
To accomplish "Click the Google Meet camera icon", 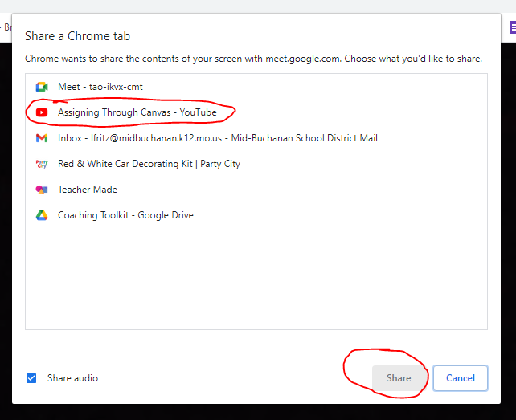I will click(42, 87).
